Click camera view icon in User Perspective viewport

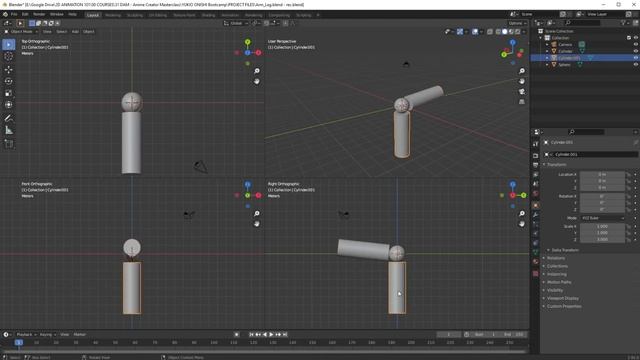522,91
